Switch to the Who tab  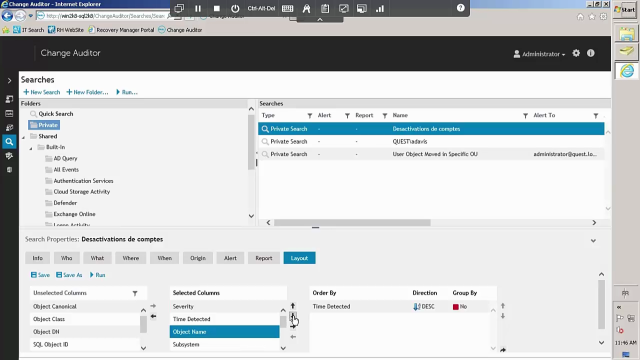(x=67, y=258)
